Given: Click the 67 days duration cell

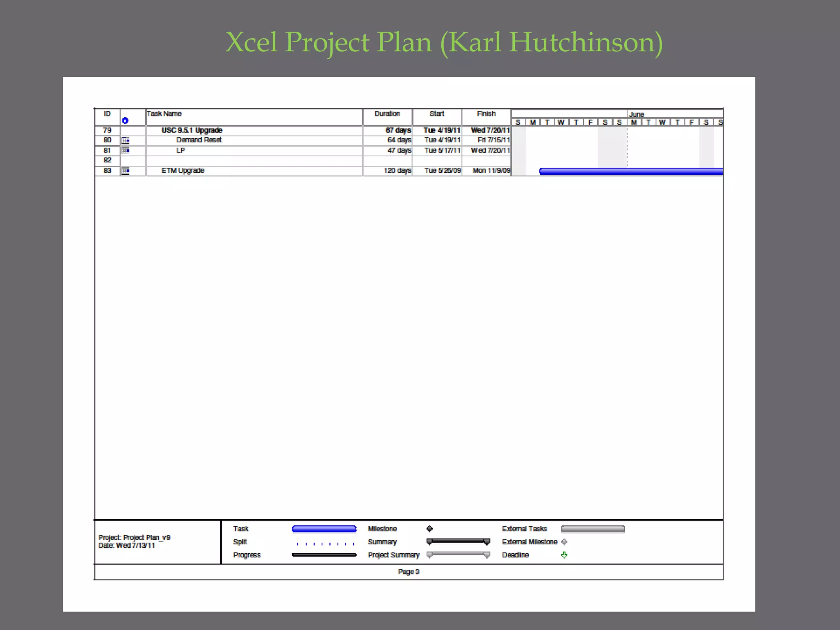Looking at the screenshot, I should coord(398,130).
